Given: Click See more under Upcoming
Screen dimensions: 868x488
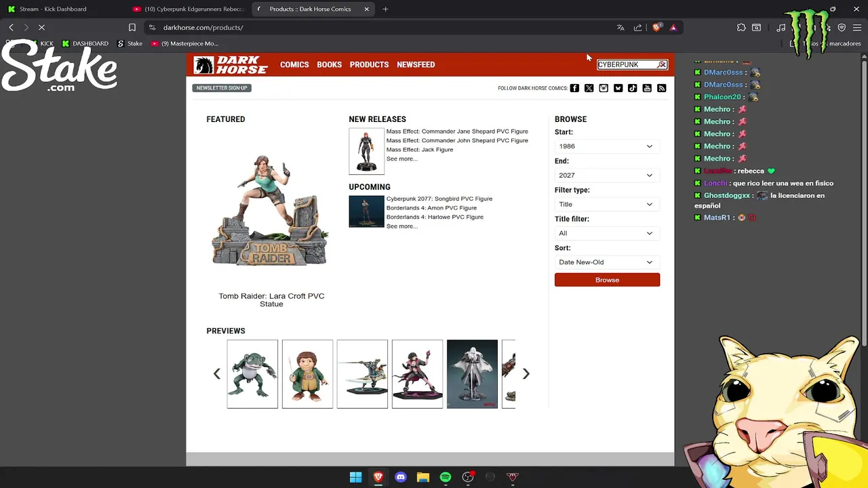Looking at the screenshot, I should [401, 226].
